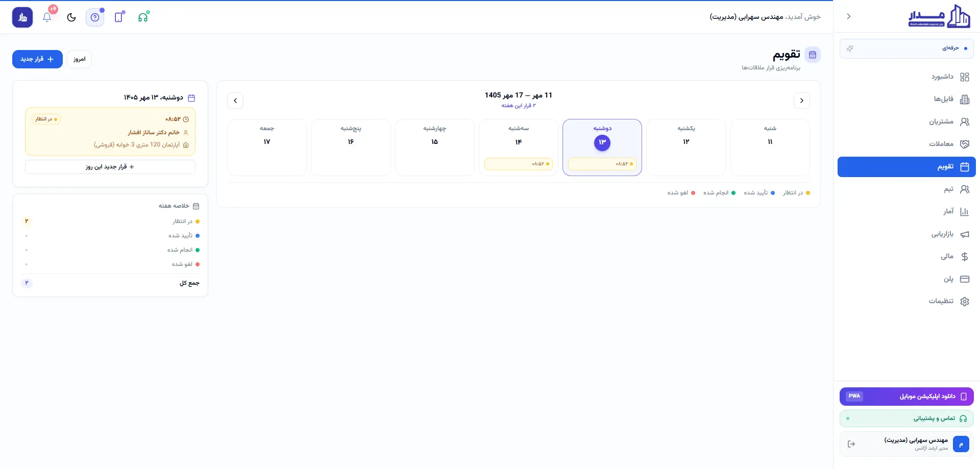Image resolution: width=980 pixels, height=469 pixels.
Task: Collapse the sidebar with the chevron
Action: click(849, 16)
